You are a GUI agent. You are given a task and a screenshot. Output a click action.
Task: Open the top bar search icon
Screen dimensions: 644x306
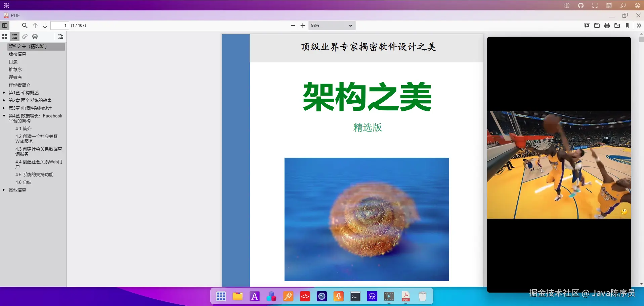[x=623, y=5]
